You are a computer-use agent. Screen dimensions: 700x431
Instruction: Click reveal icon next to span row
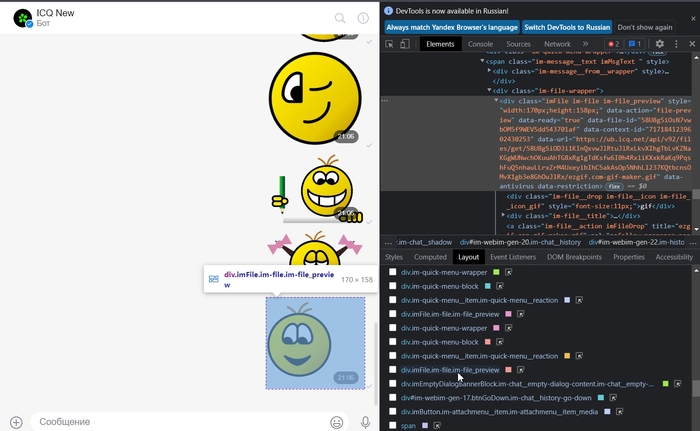(x=437, y=426)
